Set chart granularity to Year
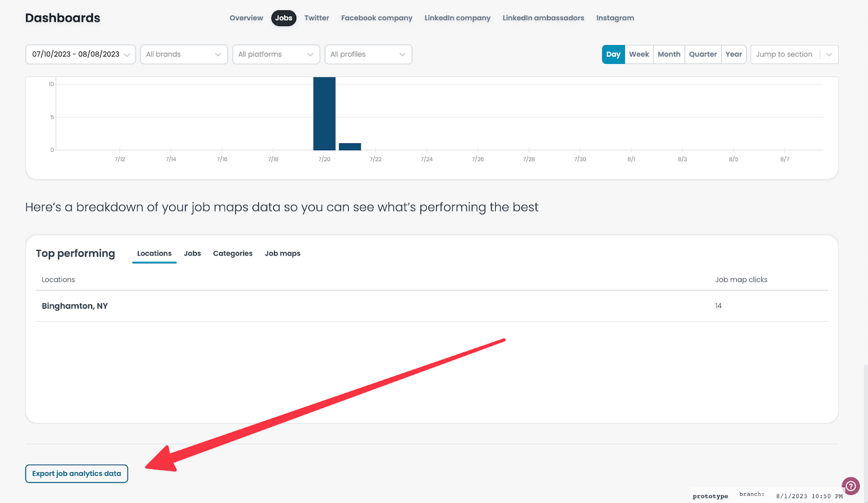 coord(733,54)
